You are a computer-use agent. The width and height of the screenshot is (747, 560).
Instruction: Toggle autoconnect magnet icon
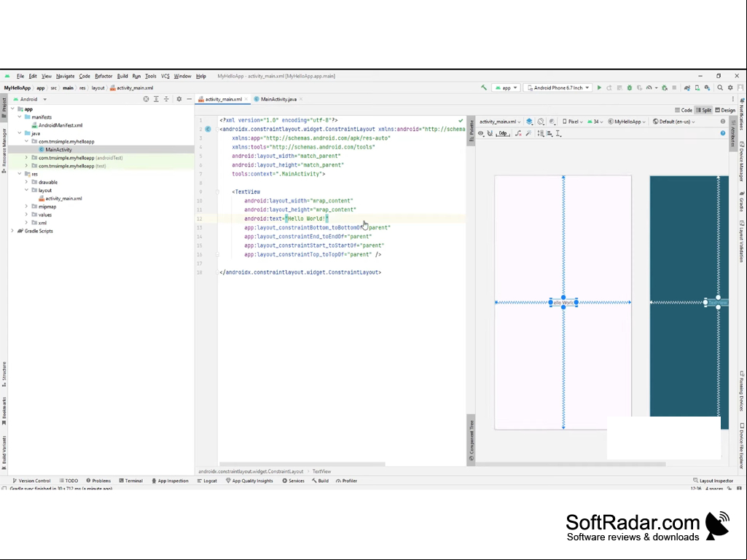click(490, 133)
